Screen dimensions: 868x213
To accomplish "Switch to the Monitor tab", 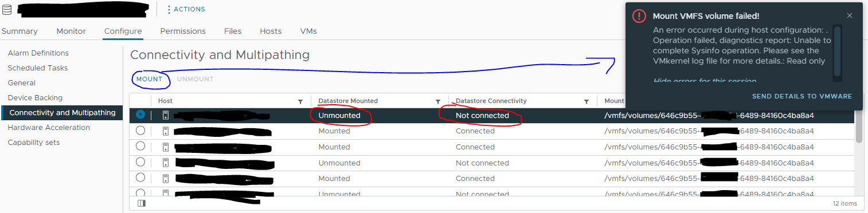I will (x=71, y=31).
